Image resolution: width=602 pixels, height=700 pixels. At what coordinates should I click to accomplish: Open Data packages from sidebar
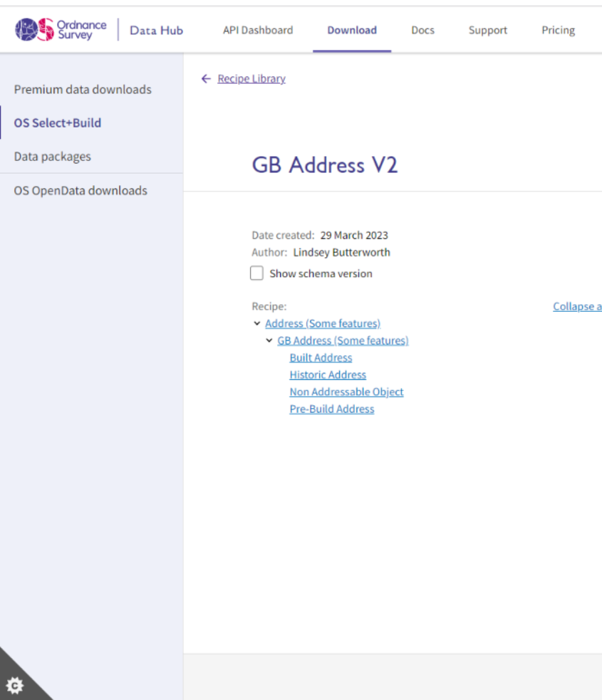[53, 156]
